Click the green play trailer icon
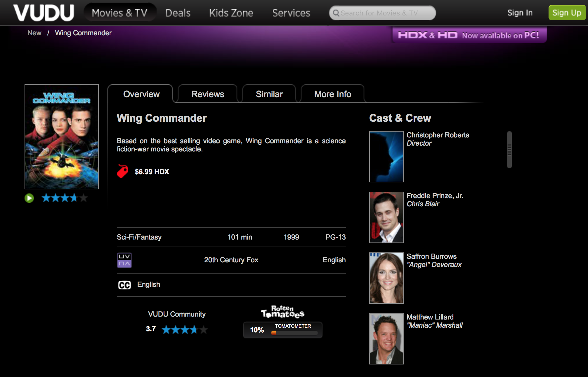 click(29, 198)
